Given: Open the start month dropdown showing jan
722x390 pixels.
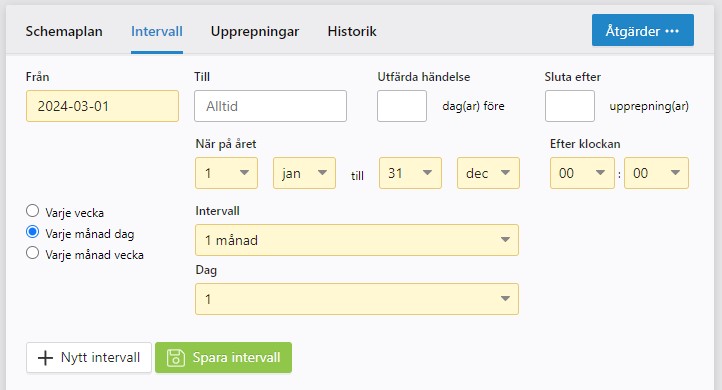Looking at the screenshot, I should (304, 173).
